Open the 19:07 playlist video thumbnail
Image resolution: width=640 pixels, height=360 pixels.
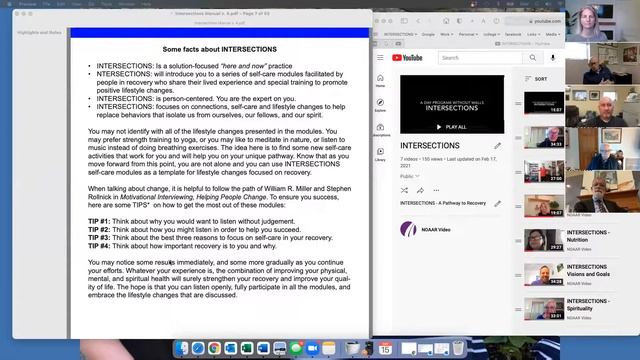(x=544, y=205)
